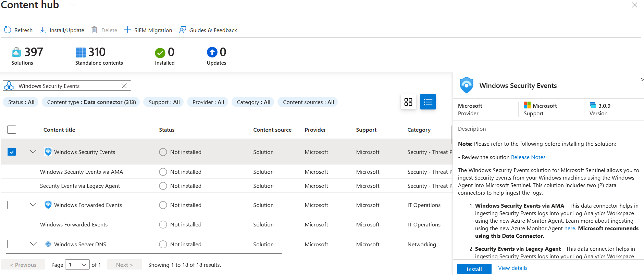Image resolution: width=644 pixels, height=275 pixels.
Task: Open the Status filter pill
Action: [21, 102]
